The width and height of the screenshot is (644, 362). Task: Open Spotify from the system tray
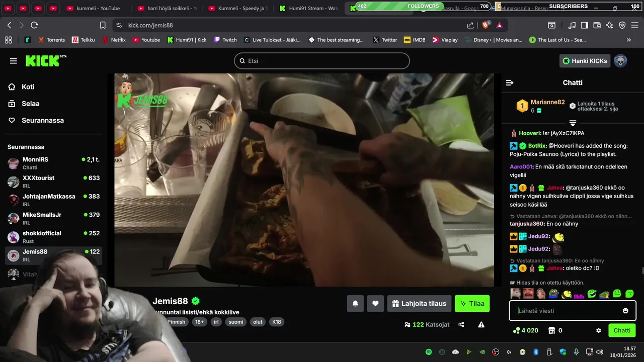pyautogui.click(x=429, y=352)
